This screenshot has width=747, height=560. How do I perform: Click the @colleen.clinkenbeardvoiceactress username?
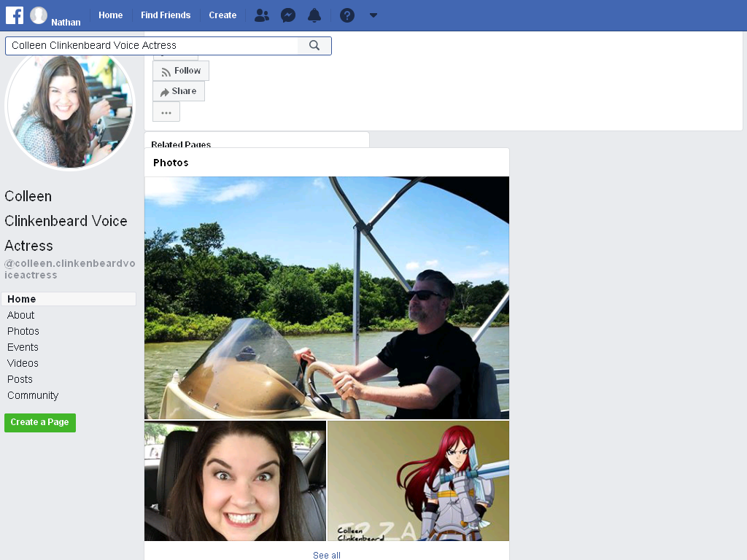[70, 269]
